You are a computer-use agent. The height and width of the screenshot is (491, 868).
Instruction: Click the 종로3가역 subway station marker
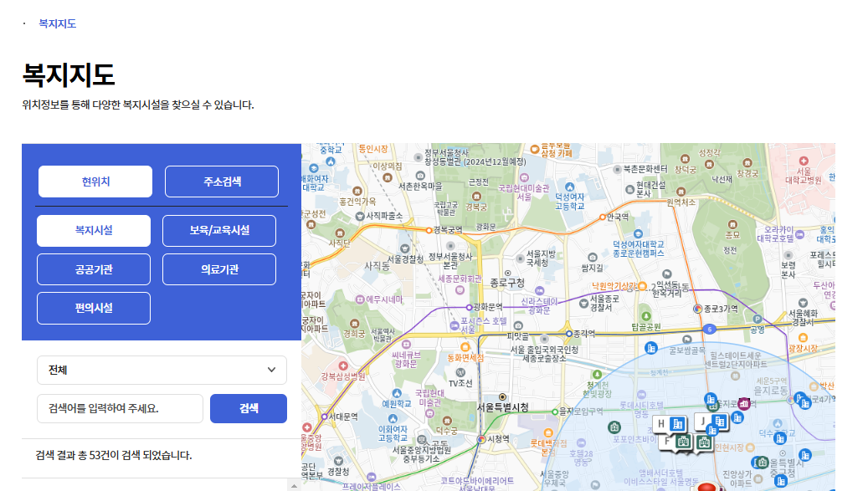pyautogui.click(x=697, y=309)
